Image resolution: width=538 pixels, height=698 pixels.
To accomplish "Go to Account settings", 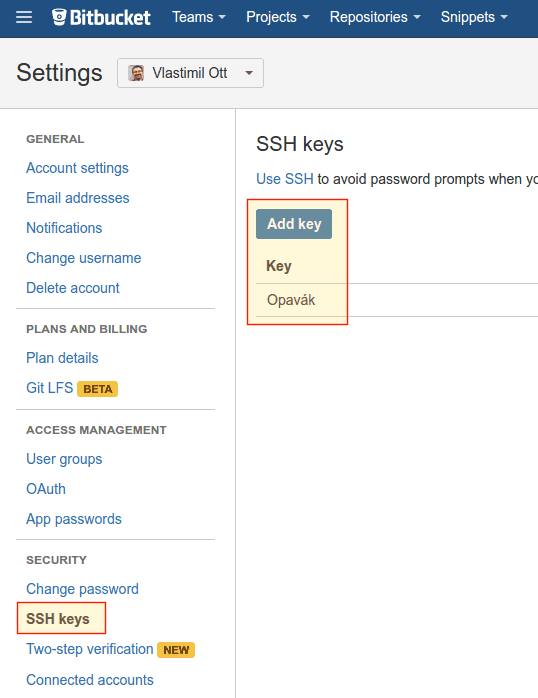I will coord(77,168).
